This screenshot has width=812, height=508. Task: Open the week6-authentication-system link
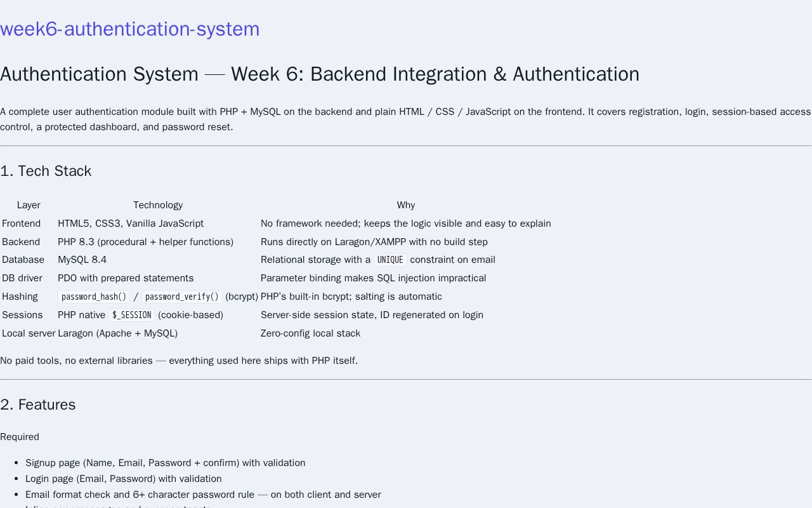[x=130, y=29]
